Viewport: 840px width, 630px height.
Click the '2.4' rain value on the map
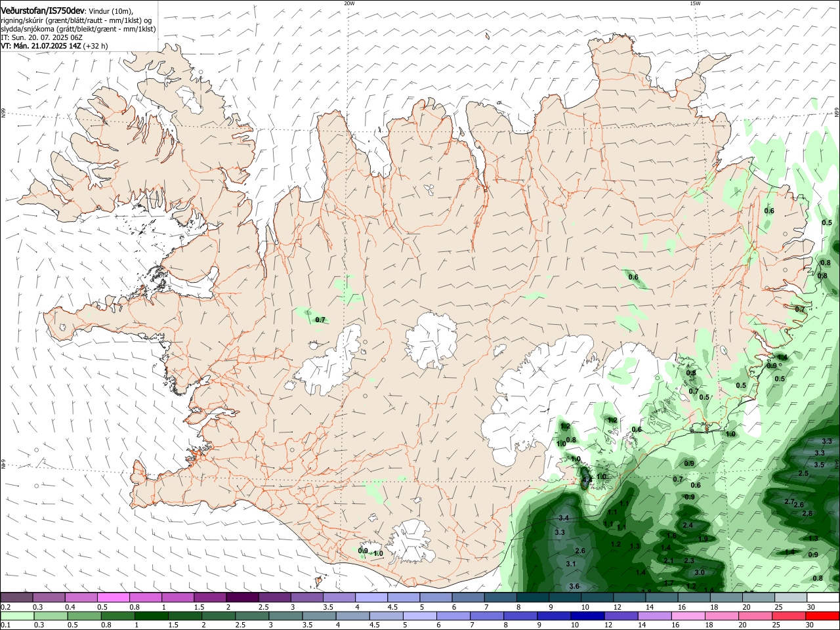688,525
